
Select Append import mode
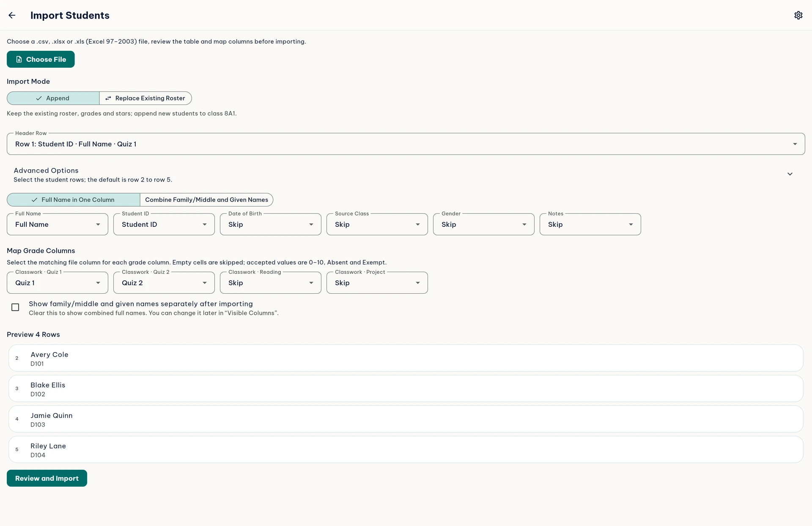[x=53, y=98]
